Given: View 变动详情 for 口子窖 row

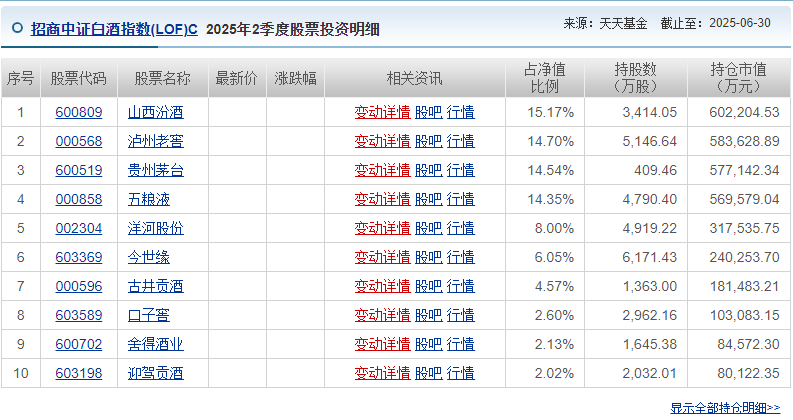Looking at the screenshot, I should click(x=382, y=315).
